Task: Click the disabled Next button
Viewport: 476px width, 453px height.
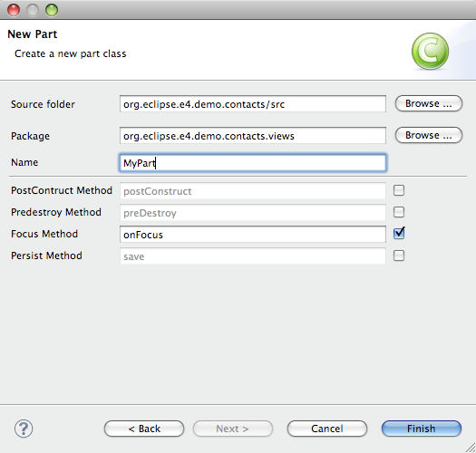Action: tap(232, 429)
